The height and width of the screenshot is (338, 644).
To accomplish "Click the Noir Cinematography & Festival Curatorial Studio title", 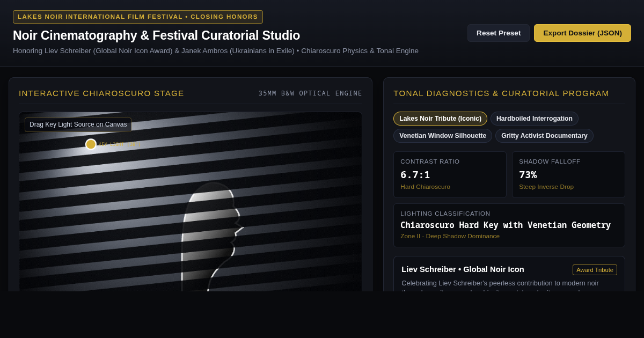I will point(156,35).
